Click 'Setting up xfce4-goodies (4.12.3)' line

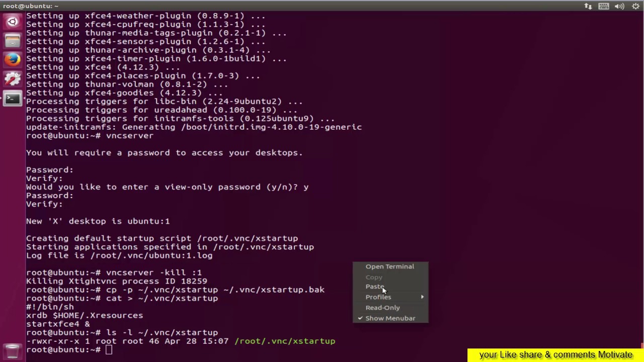[x=124, y=93]
